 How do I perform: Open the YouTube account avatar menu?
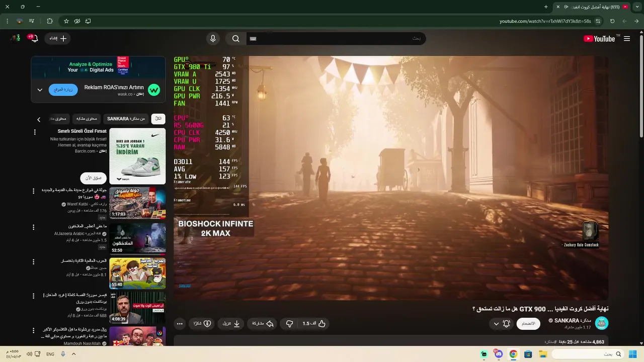click(x=15, y=38)
